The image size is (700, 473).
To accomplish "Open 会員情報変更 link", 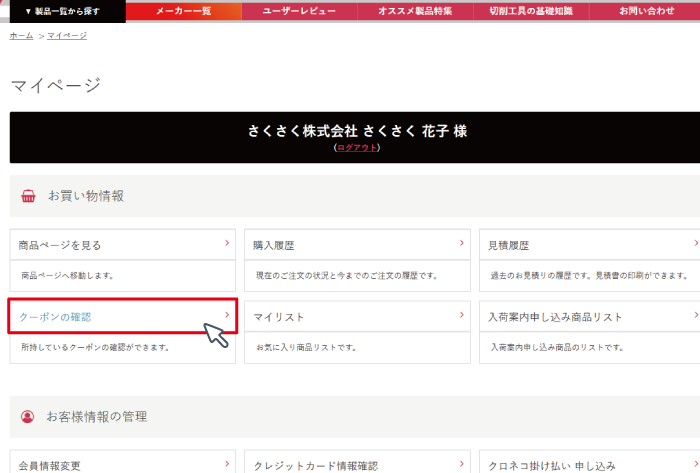I will (x=50, y=465).
